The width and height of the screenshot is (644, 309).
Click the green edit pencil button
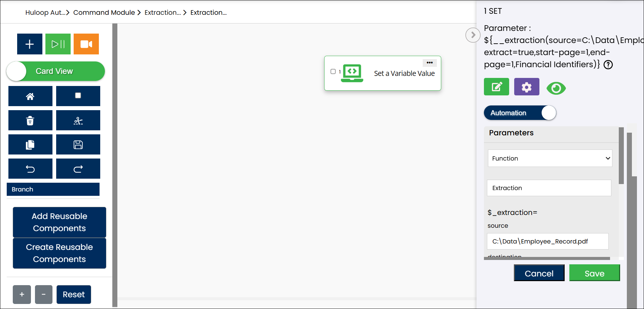coord(496,87)
